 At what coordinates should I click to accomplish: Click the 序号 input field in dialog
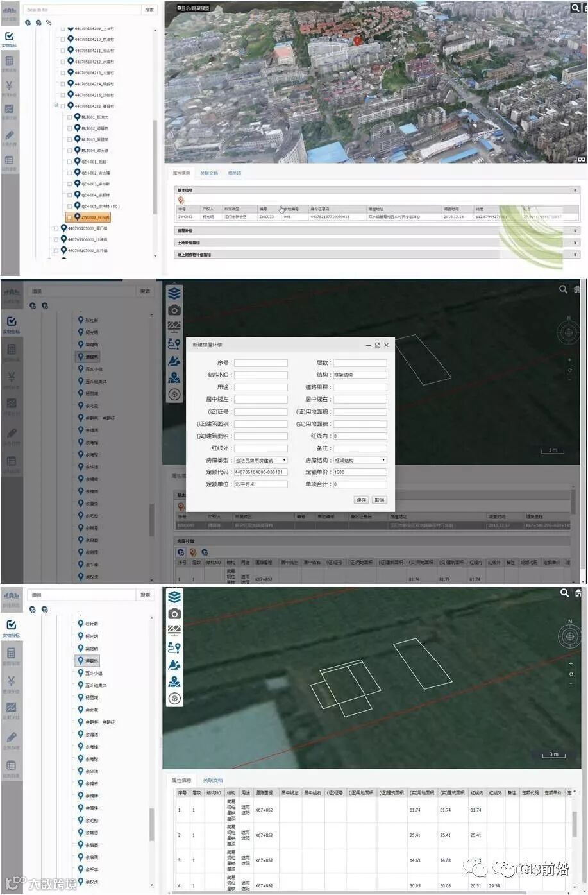click(260, 362)
